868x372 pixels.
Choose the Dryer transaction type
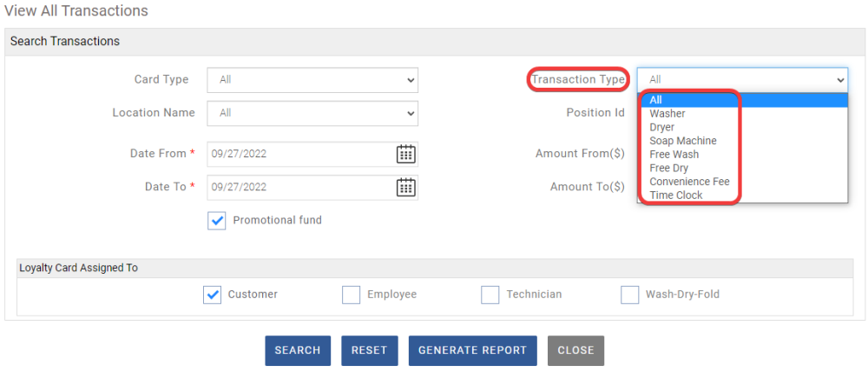coord(662,127)
